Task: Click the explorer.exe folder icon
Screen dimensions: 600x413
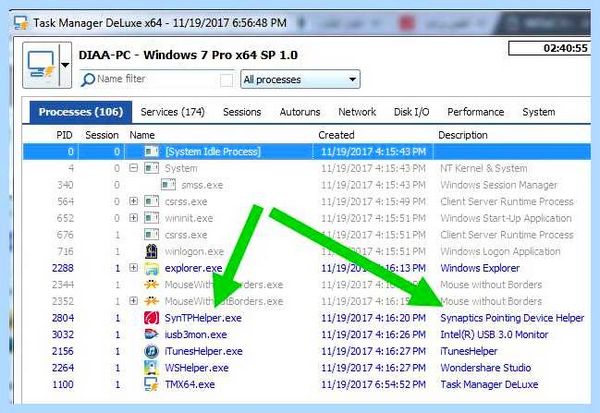Action: 151,268
